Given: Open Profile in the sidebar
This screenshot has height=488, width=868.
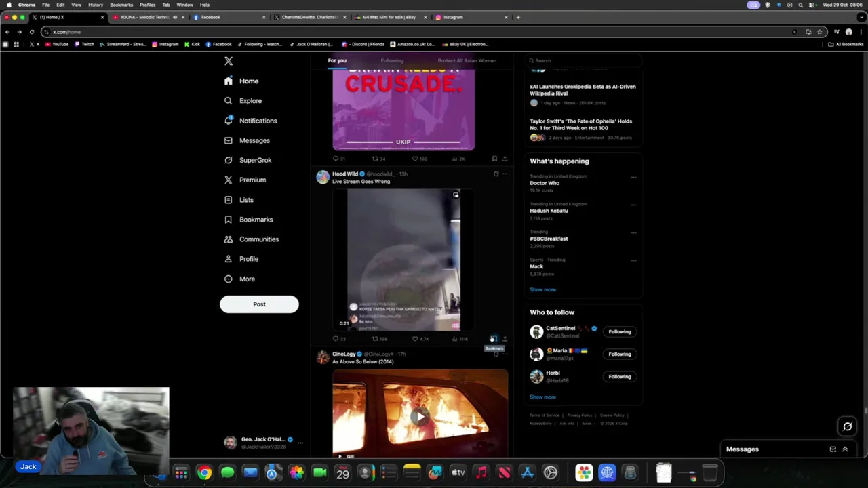Looking at the screenshot, I should tap(241, 259).
